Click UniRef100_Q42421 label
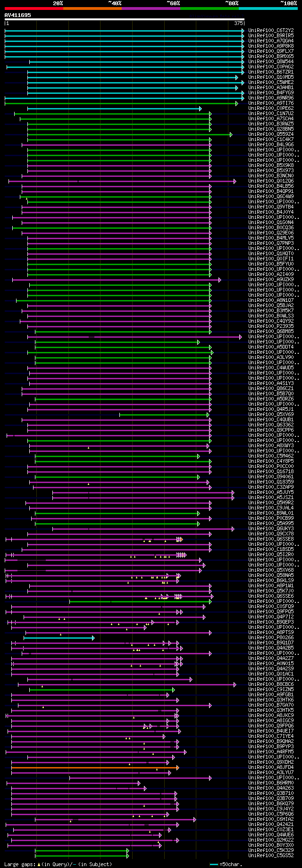 point(271,824)
